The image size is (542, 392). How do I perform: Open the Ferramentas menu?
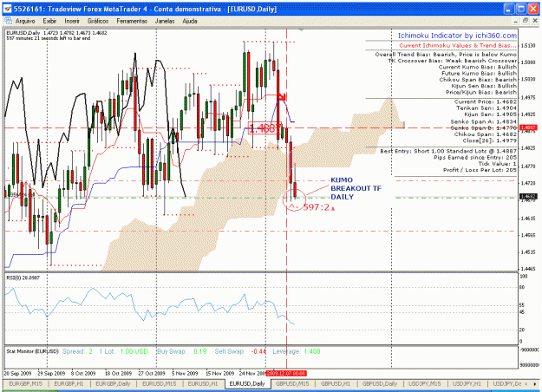point(132,21)
